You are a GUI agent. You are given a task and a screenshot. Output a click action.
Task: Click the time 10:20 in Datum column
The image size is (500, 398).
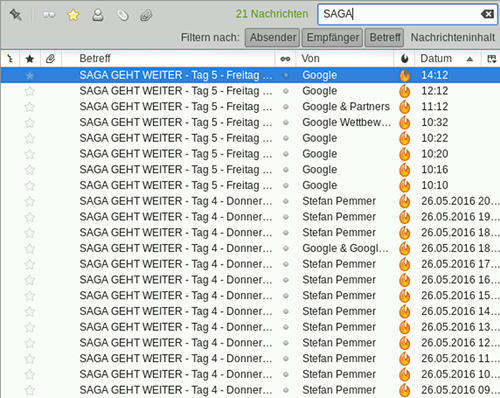[x=435, y=154]
